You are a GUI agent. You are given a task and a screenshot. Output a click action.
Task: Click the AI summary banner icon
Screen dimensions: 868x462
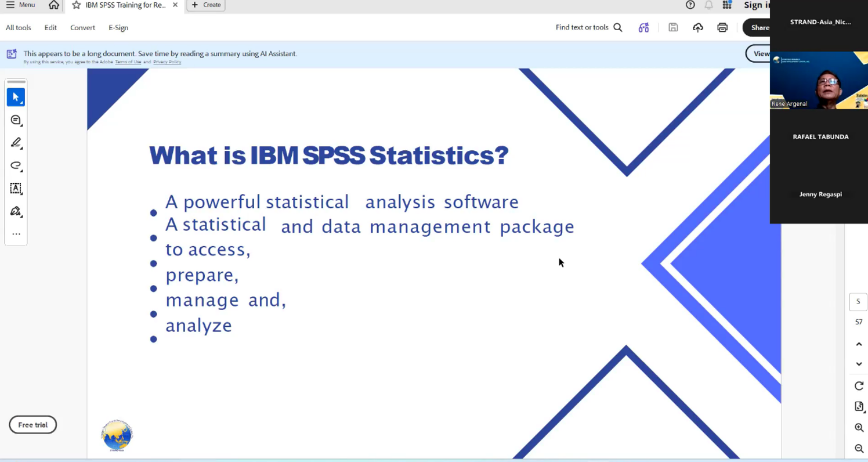click(12, 54)
